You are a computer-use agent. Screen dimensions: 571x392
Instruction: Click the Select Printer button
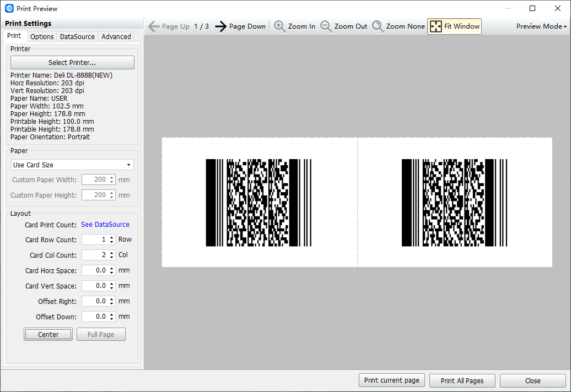72,63
